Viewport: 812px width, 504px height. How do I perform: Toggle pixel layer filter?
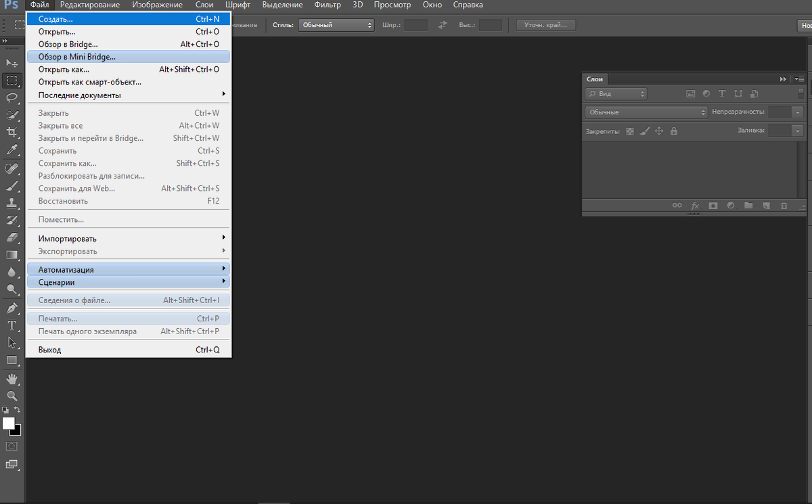tap(691, 94)
